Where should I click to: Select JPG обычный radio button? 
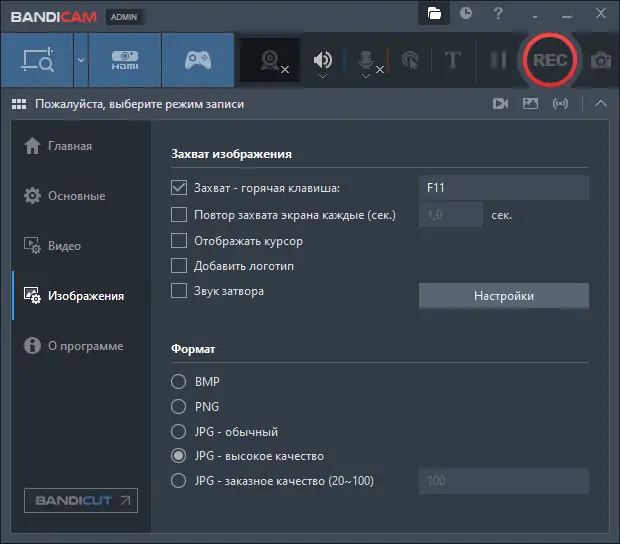[178, 431]
